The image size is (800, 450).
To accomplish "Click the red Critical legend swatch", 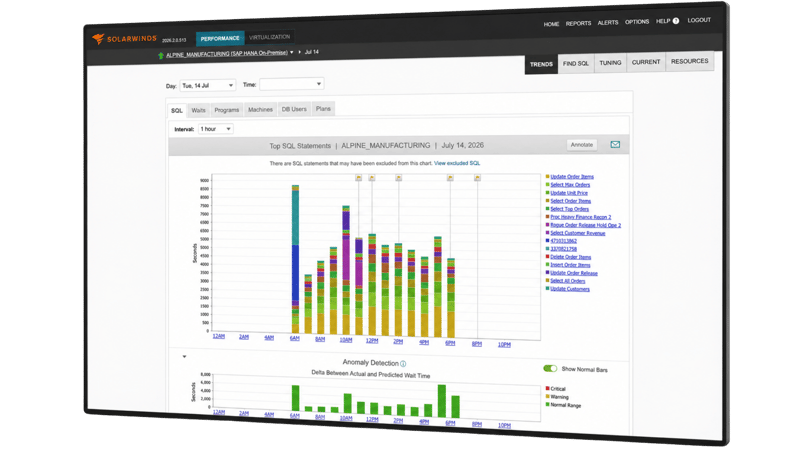I will point(547,388).
